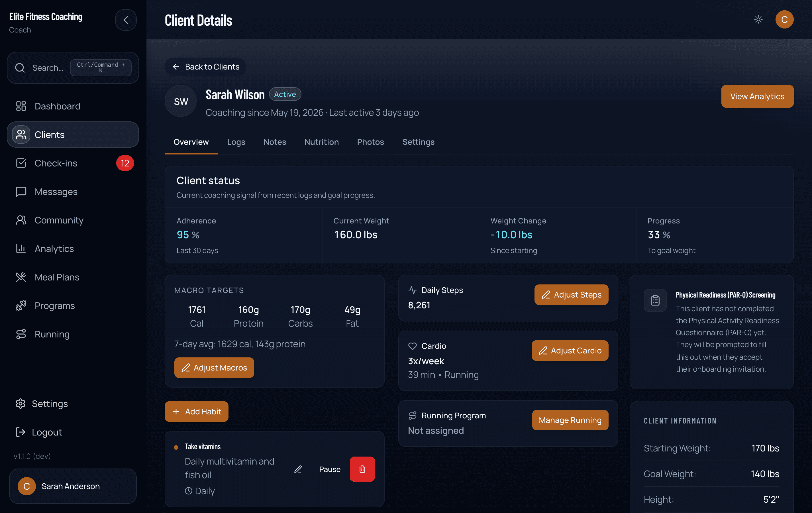Viewport: 812px width, 513px height.
Task: Click the -10.0 lbs Weight Change value
Action: (x=511, y=235)
